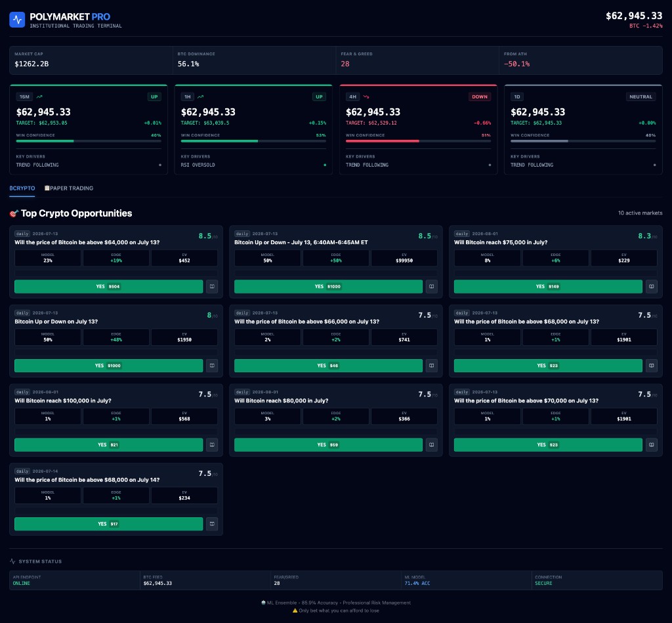
Task: Click the warning triangle icon in the footer
Action: pyautogui.click(x=295, y=611)
